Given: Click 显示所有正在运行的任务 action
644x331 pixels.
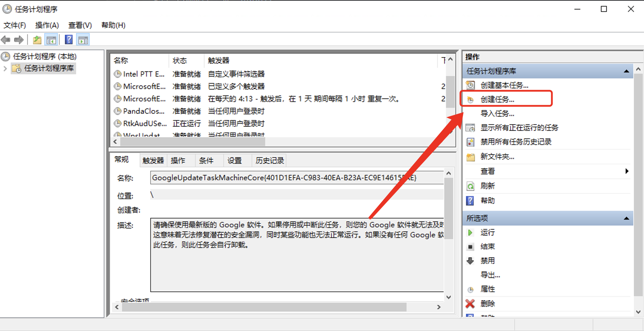Looking at the screenshot, I should pos(519,128).
